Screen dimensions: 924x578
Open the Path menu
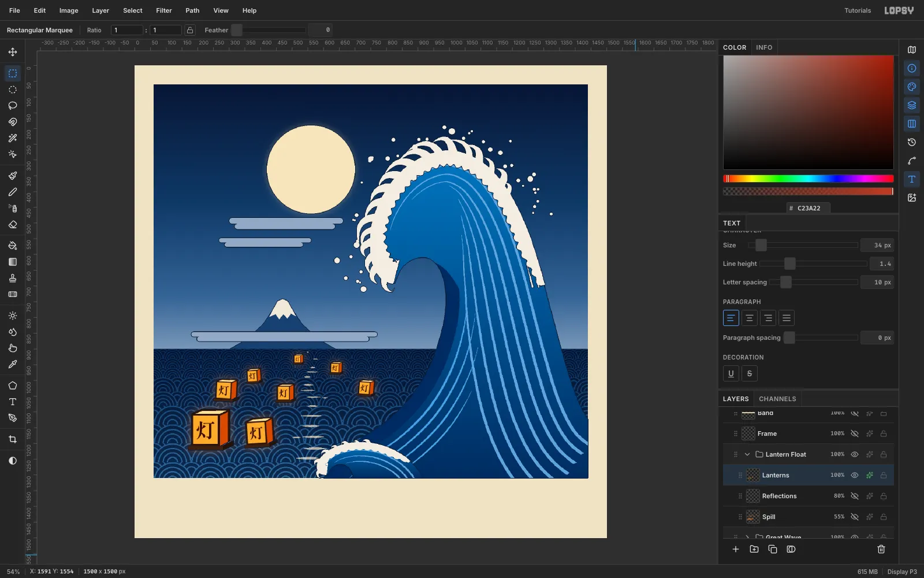coord(192,10)
